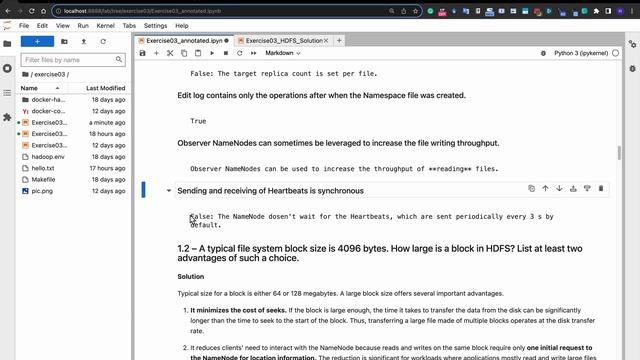This screenshot has height=360, width=640.
Task: Click the notebook vertical scrollbar thumb
Action: click(x=620, y=153)
